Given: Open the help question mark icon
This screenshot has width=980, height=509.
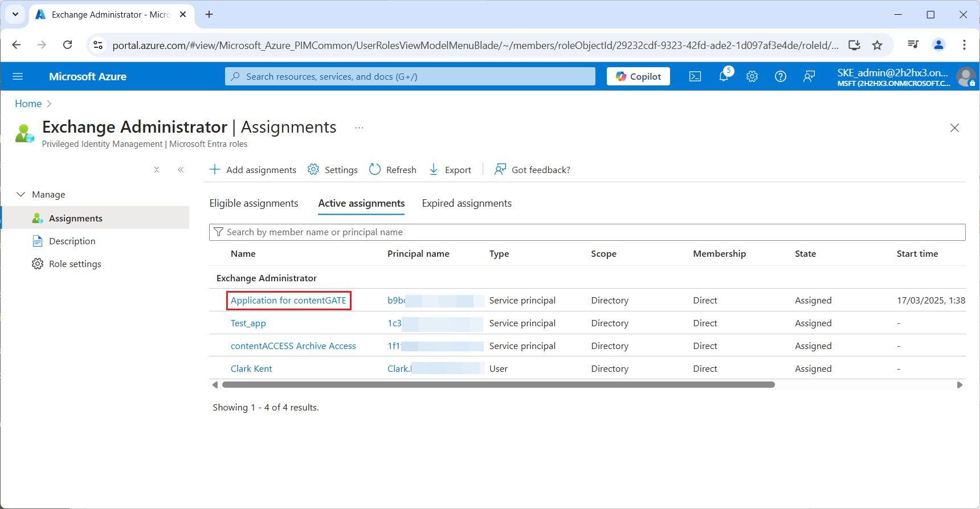Looking at the screenshot, I should tap(781, 76).
